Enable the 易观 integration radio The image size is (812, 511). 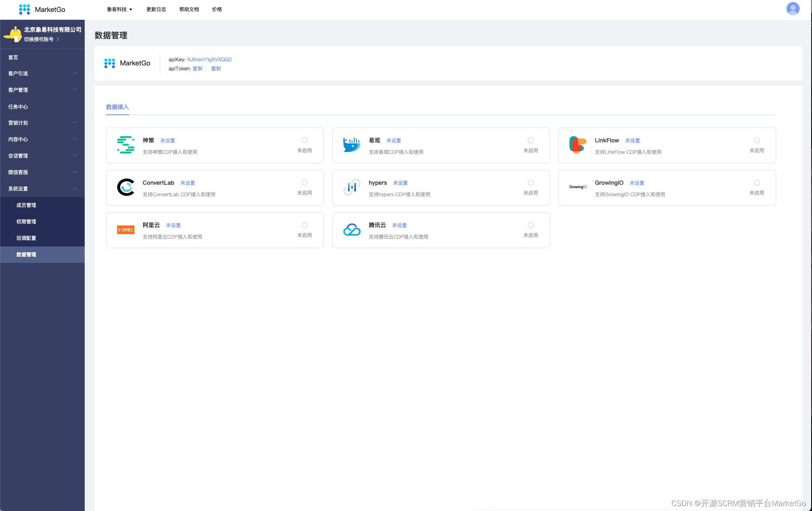[531, 140]
